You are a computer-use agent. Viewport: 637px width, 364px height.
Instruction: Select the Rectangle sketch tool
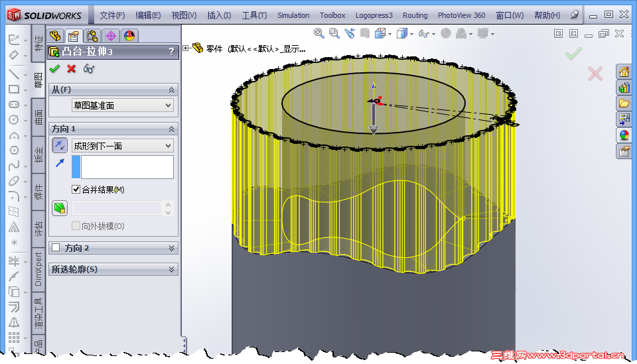[14, 90]
